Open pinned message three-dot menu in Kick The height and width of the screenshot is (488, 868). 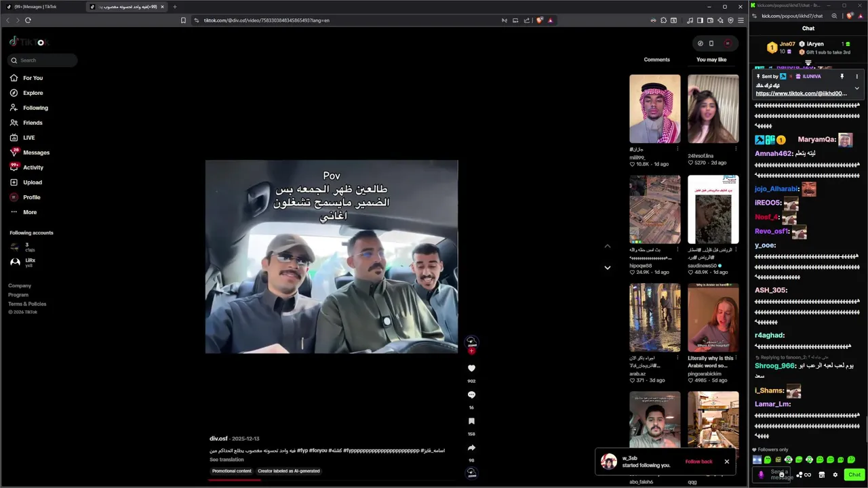pyautogui.click(x=856, y=77)
